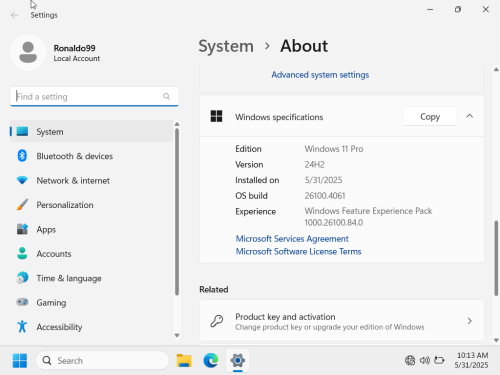Click the Accessibility figure icon
The image size is (500, 375).
coord(22,327)
